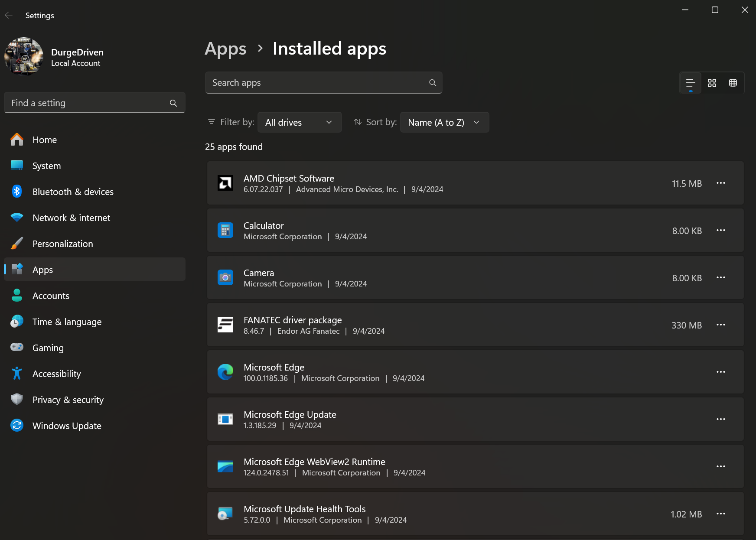Click Edge version 100.0.1185.36 text
Viewport: 756px width, 540px height.
click(x=266, y=378)
